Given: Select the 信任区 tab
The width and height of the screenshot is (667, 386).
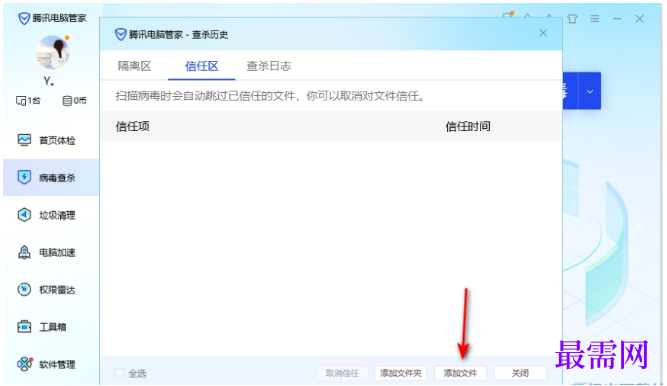Looking at the screenshot, I should [x=202, y=66].
